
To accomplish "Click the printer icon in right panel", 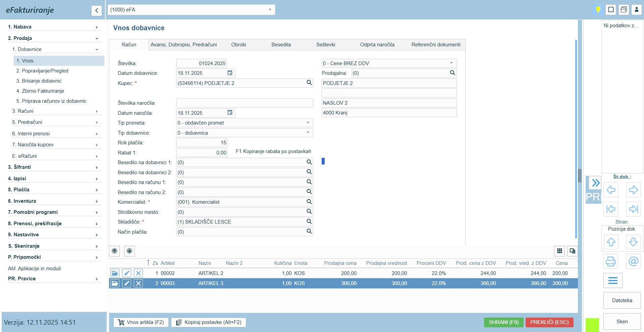I will 611,261.
